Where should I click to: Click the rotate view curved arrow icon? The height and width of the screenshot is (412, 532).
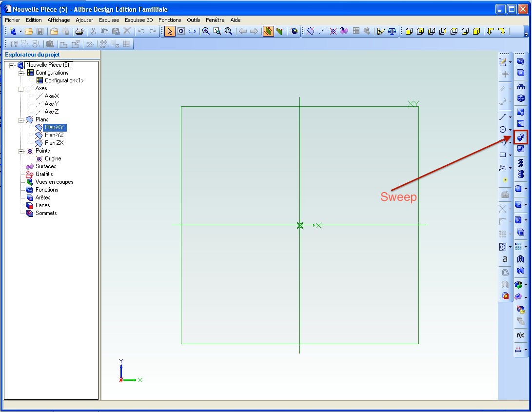click(192, 31)
